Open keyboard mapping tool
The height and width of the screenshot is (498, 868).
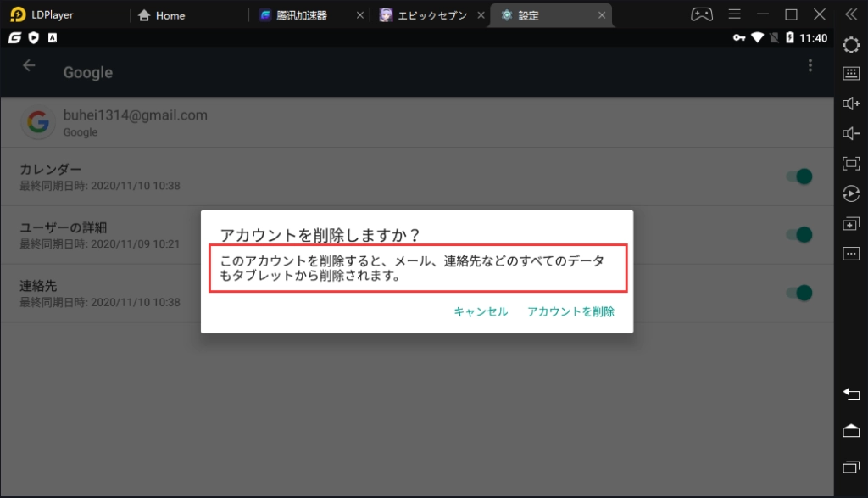(x=851, y=73)
